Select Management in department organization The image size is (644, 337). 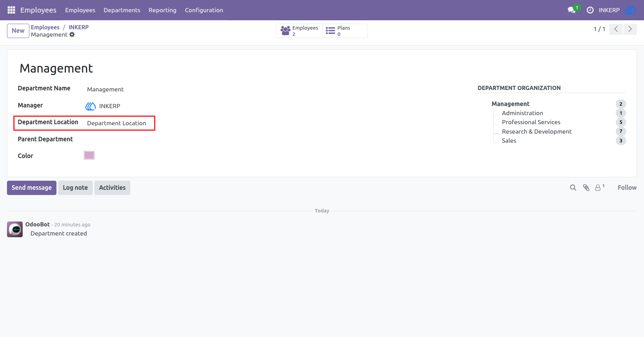pos(511,104)
